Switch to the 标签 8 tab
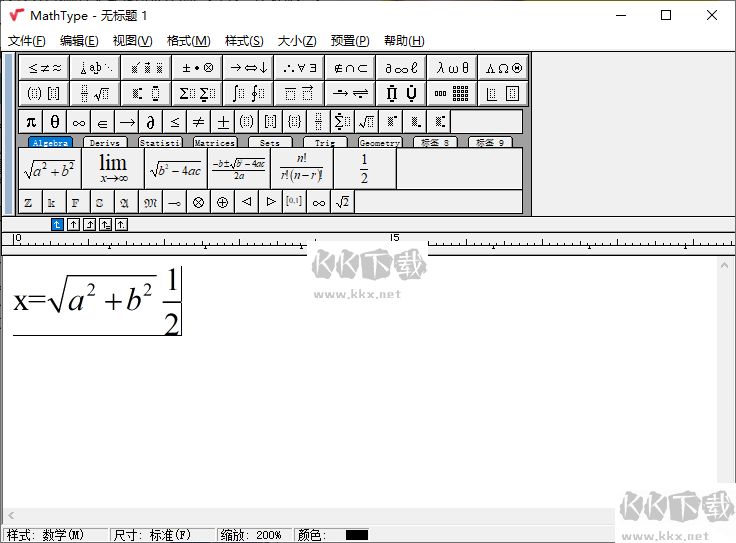Image resolution: width=736 pixels, height=543 pixels. 435,143
